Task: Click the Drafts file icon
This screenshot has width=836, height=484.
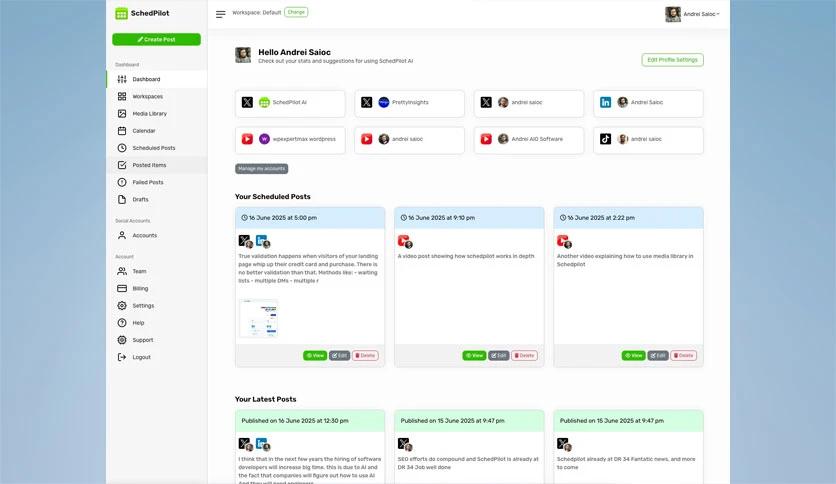Action: [x=122, y=199]
